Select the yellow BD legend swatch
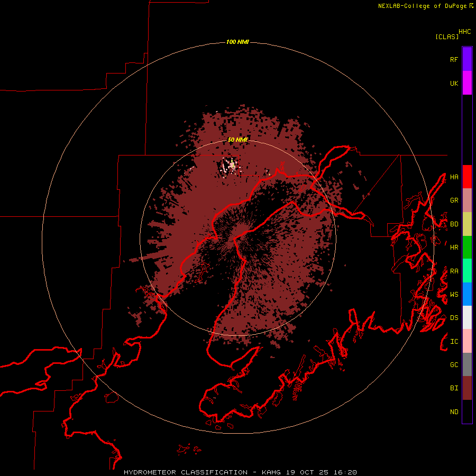The image size is (476, 476). tap(467, 224)
